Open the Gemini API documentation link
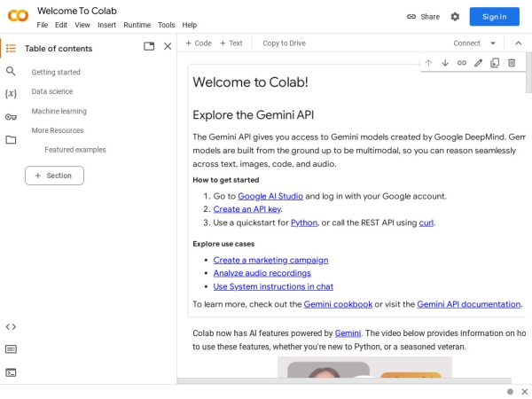Image resolution: width=532 pixels, height=399 pixels. pos(468,304)
